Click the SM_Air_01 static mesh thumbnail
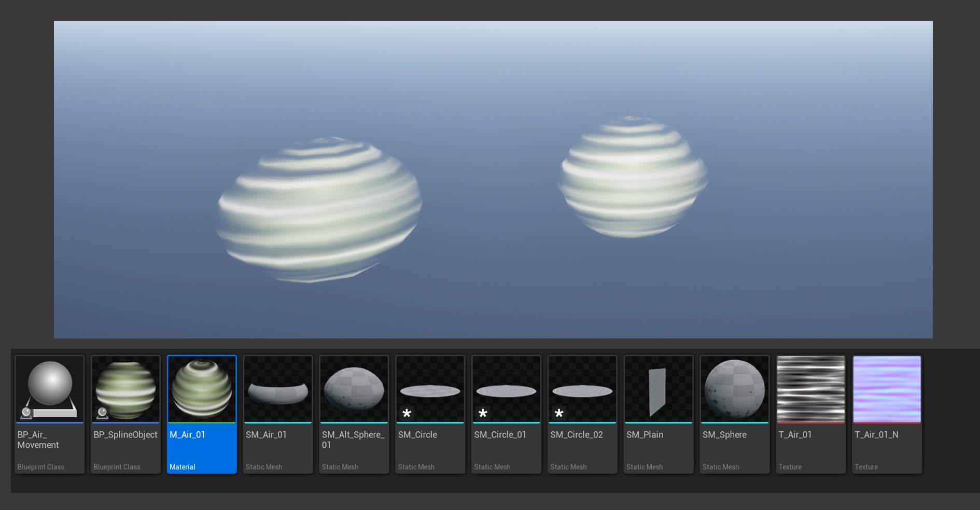The height and width of the screenshot is (510, 980). click(x=278, y=390)
